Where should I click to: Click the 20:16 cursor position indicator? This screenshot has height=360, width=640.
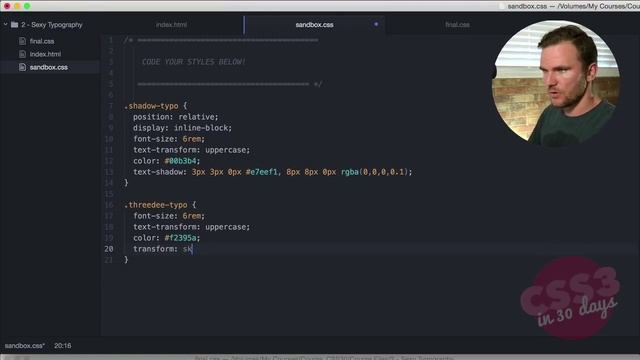(x=62, y=346)
